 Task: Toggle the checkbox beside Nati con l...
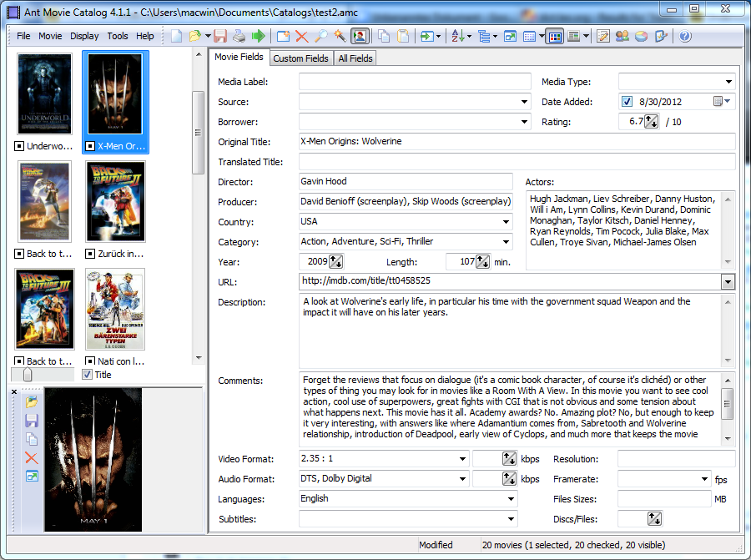pyautogui.click(x=90, y=361)
